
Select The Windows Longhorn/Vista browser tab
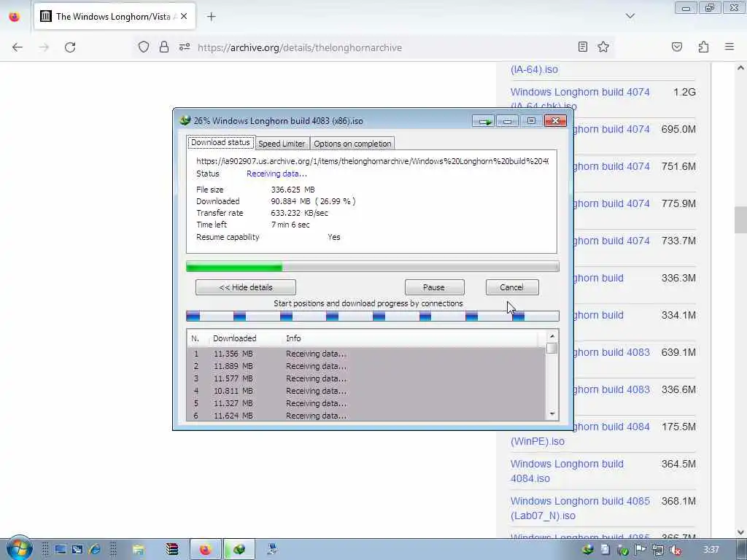(115, 17)
